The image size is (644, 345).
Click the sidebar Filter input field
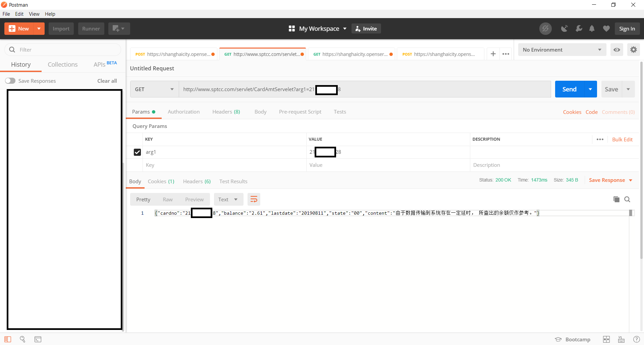tap(63, 50)
